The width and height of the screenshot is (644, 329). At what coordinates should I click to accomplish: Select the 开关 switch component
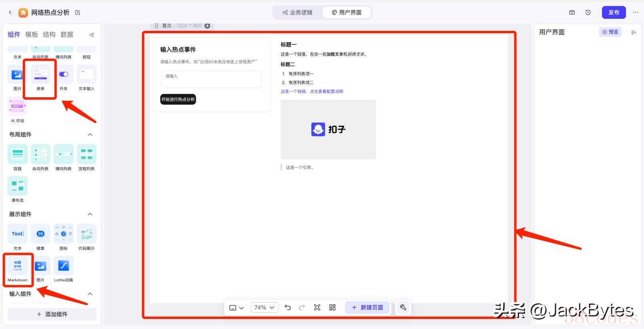64,75
